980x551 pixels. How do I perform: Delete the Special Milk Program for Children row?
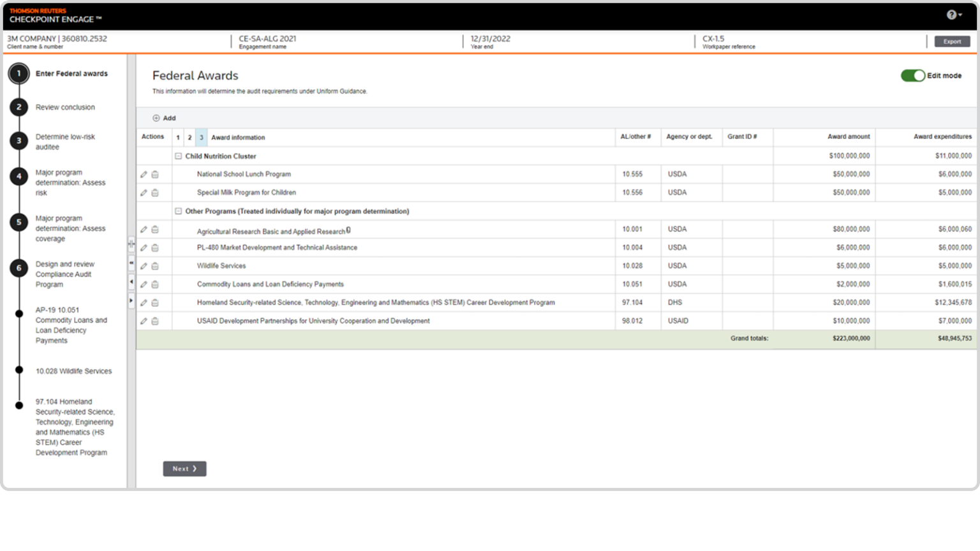(x=155, y=193)
